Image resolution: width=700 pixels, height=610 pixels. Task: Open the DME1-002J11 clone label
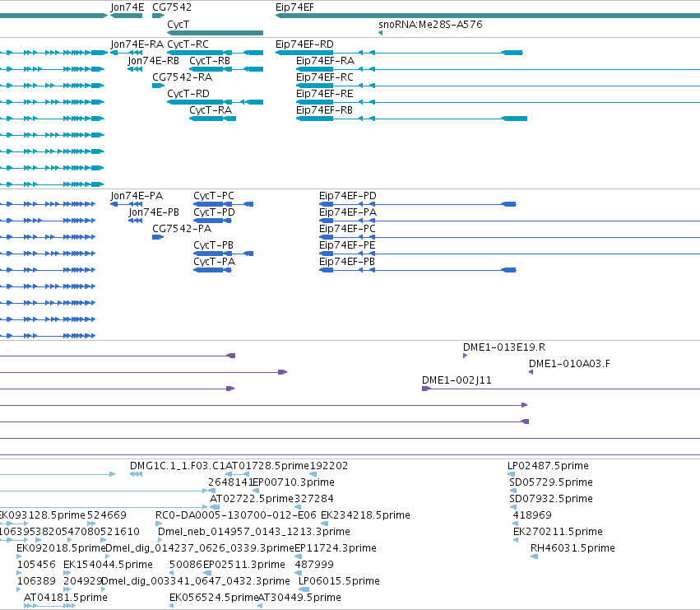(457, 380)
